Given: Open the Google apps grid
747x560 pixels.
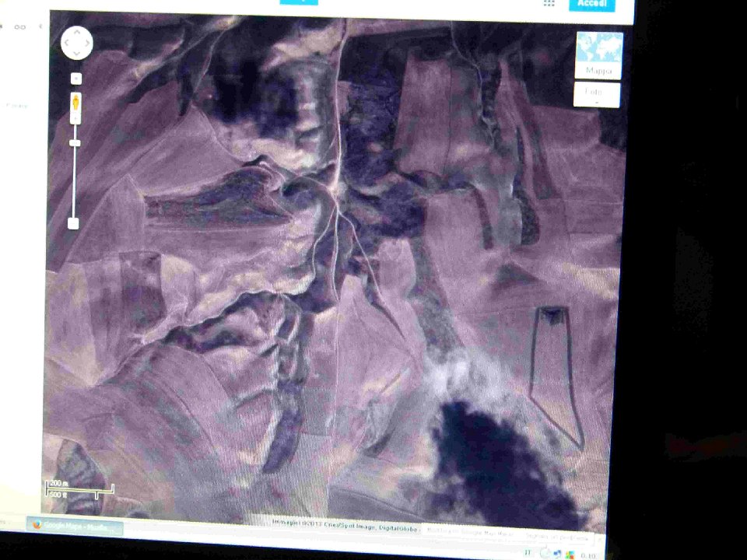Looking at the screenshot, I should coord(549,3).
